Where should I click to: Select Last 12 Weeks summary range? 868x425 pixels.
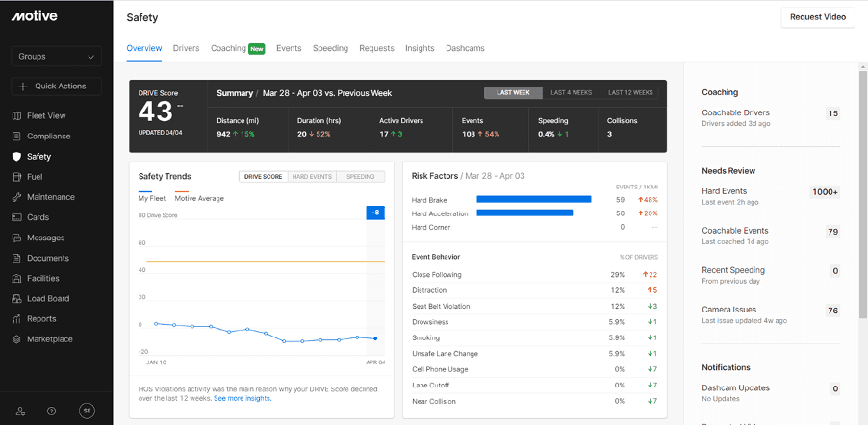pyautogui.click(x=629, y=93)
